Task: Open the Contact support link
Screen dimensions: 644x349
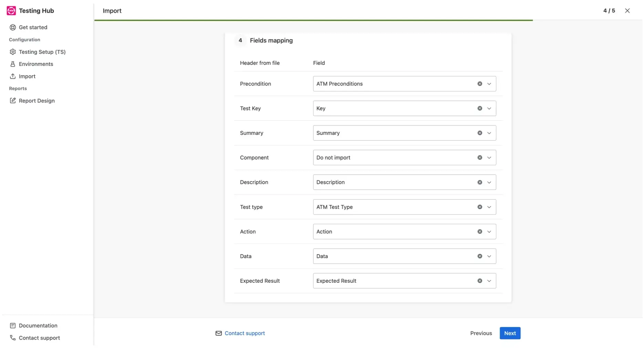Action: tap(245, 333)
